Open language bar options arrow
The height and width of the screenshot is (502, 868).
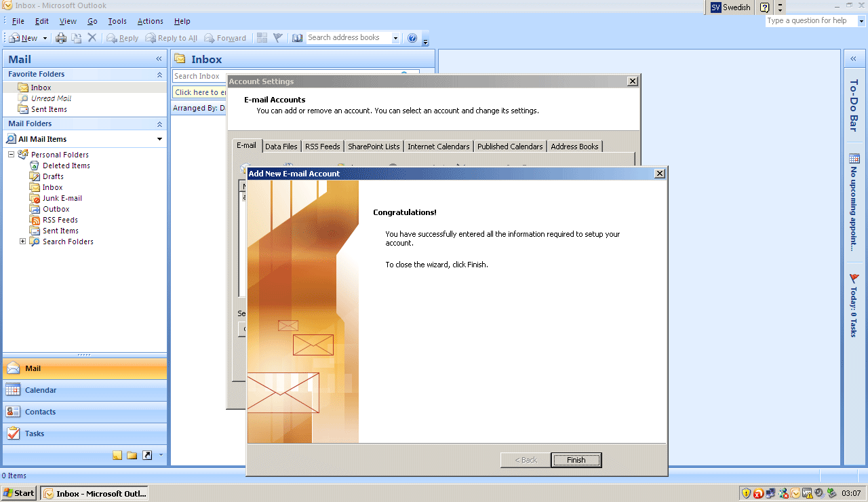click(x=781, y=7)
